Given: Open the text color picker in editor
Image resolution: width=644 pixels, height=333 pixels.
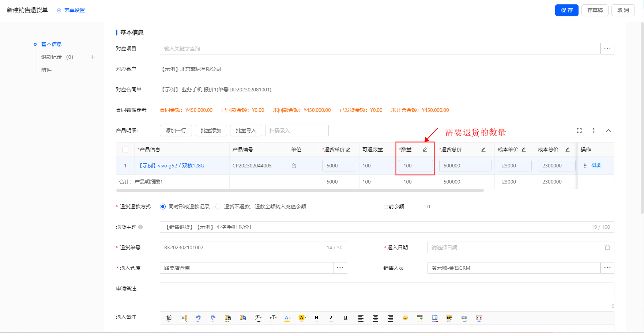Looking at the screenshot, I should (287, 318).
